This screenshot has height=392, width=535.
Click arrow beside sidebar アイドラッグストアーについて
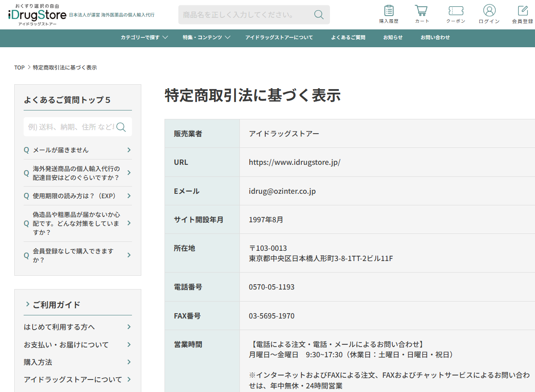pos(129,380)
